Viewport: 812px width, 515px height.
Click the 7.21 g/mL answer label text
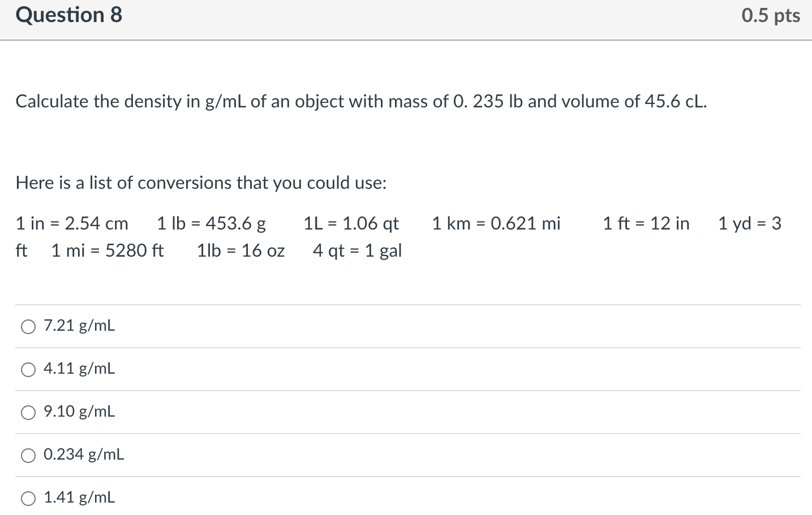coord(79,326)
